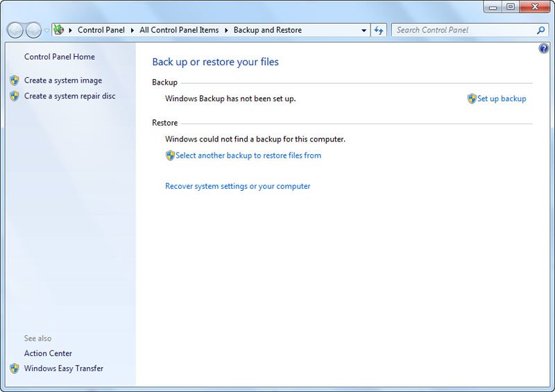Click the Forward navigation arrow button

33,31
